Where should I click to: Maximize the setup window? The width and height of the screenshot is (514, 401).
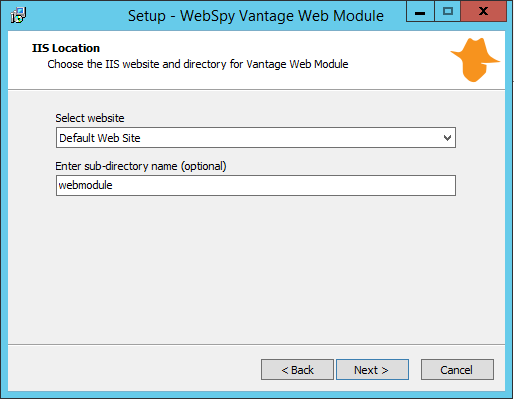tap(448, 12)
